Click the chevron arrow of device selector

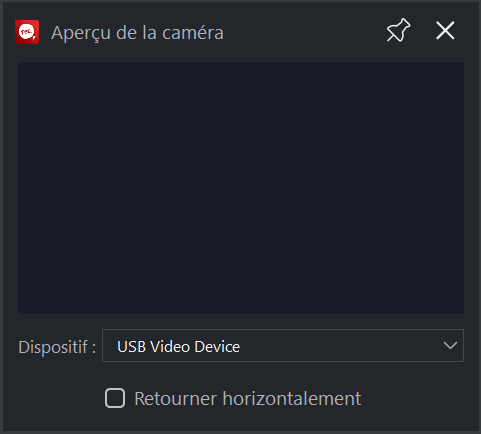[450, 346]
